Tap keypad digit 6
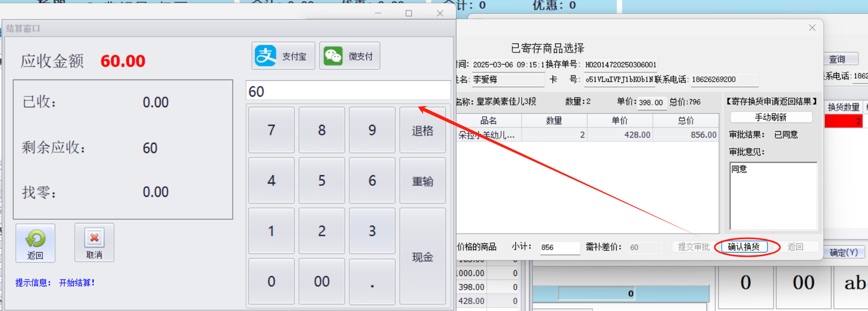Viewport: 868px width, 311px height. [372, 180]
